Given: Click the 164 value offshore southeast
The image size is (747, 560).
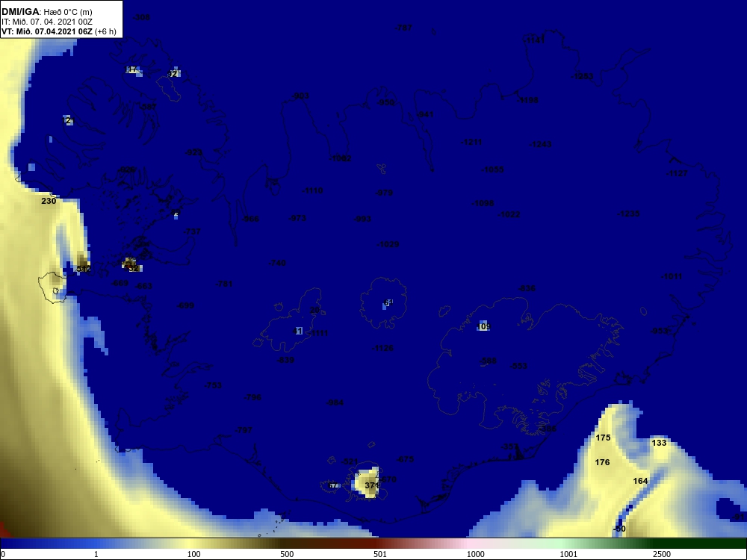Looking at the screenshot, I should (x=640, y=482).
